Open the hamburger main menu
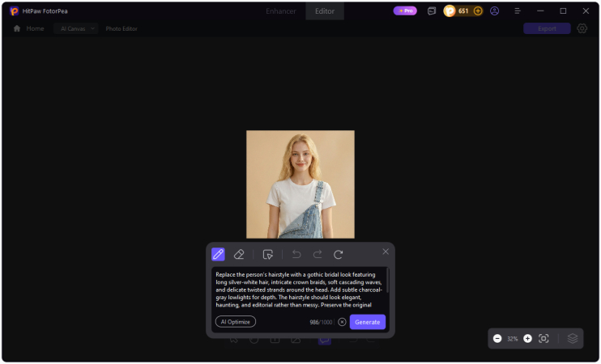The image size is (601, 364). pos(518,11)
